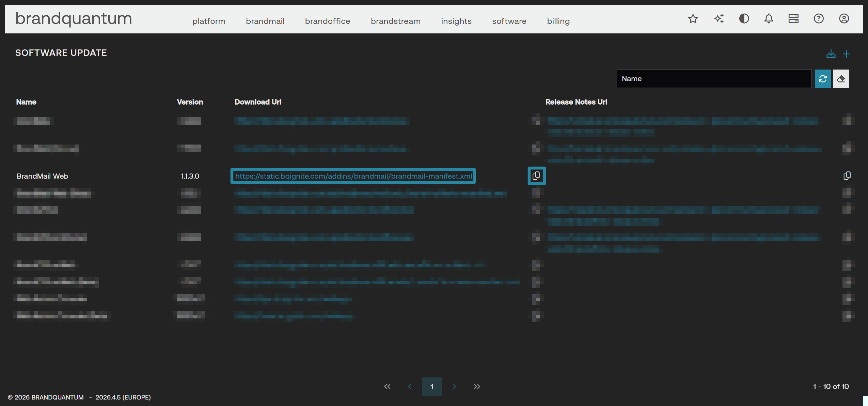Screen dimensions: 868x406
Task: Sort by the Name column header
Action: (x=26, y=102)
